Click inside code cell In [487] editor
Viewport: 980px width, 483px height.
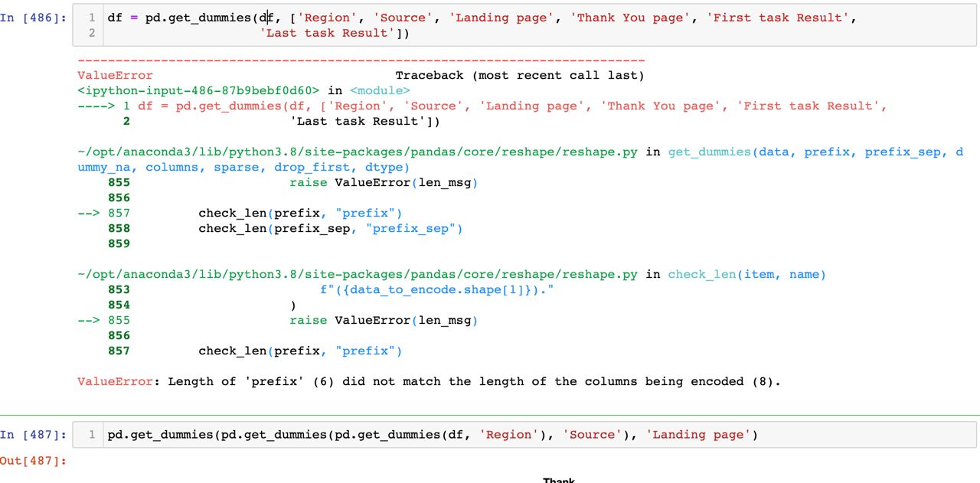click(x=524, y=435)
